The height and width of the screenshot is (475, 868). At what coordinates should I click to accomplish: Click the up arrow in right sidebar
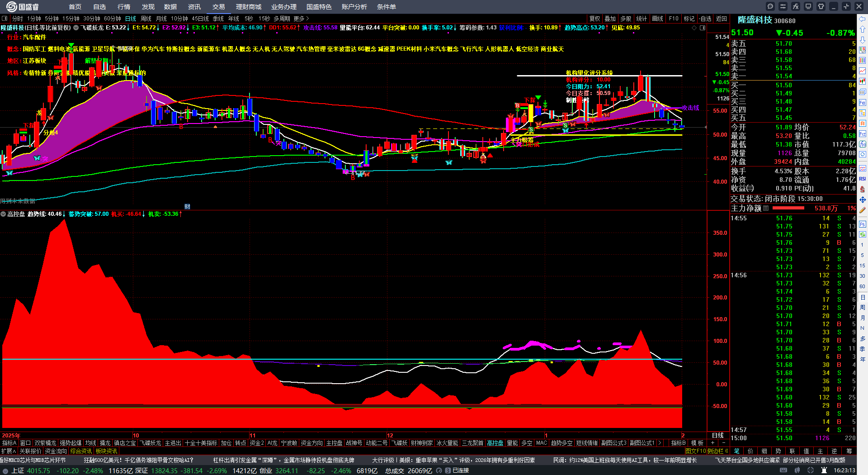pyautogui.click(x=863, y=29)
